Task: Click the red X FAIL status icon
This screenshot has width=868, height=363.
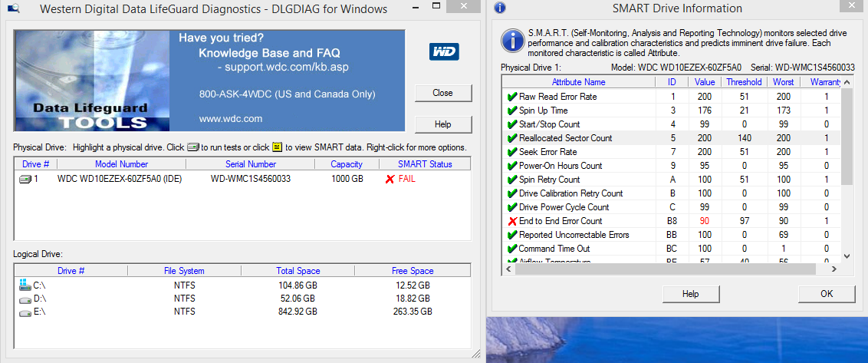Action: pyautogui.click(x=390, y=179)
